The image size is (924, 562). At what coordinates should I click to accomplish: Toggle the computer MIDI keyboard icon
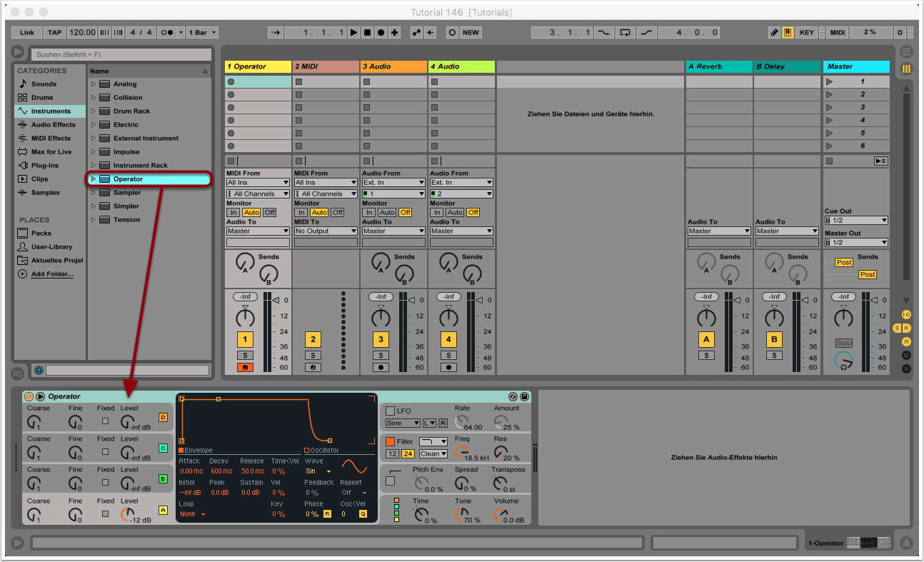coord(788,33)
